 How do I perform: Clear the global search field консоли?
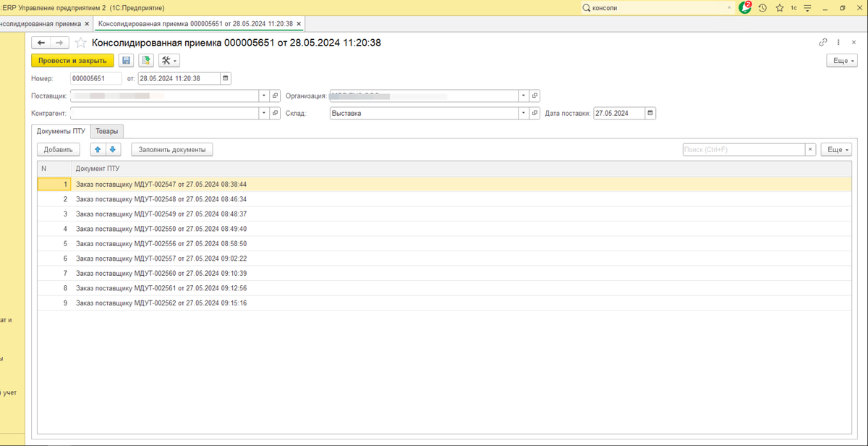(x=729, y=8)
